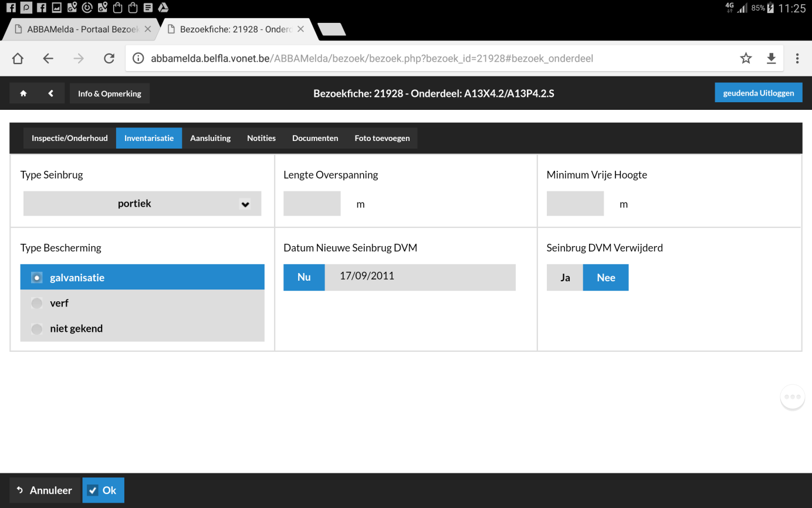Click the browser forward arrow
The image size is (812, 508).
pyautogui.click(x=79, y=58)
